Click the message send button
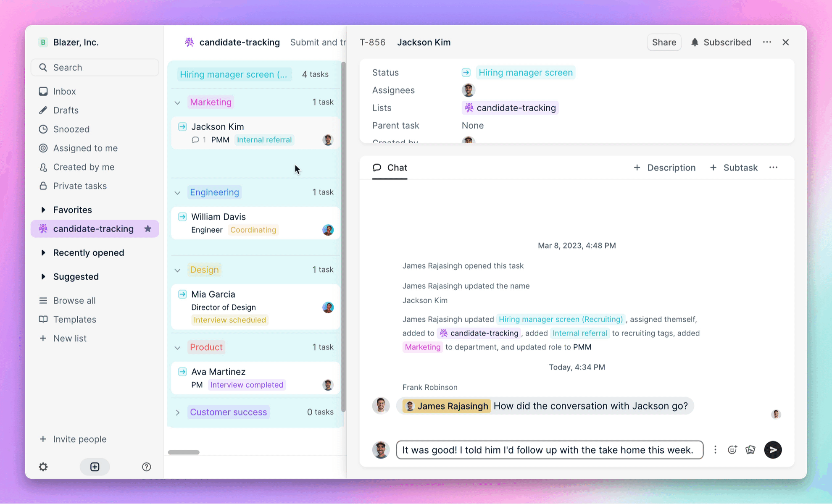The width and height of the screenshot is (832, 504). (773, 449)
